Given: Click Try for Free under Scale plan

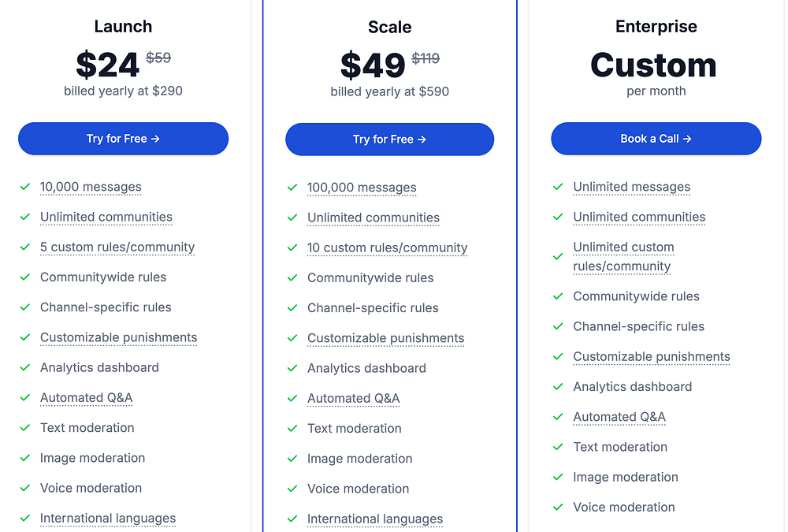Looking at the screenshot, I should (389, 140).
